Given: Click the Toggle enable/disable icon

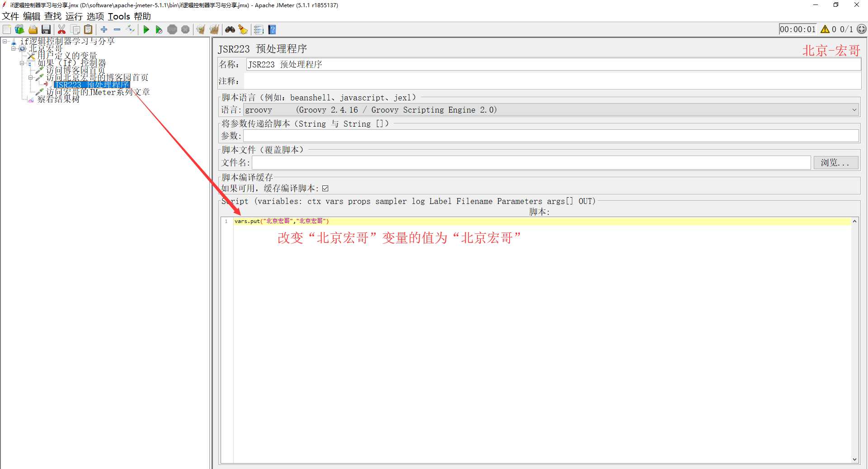Looking at the screenshot, I should click(130, 29).
